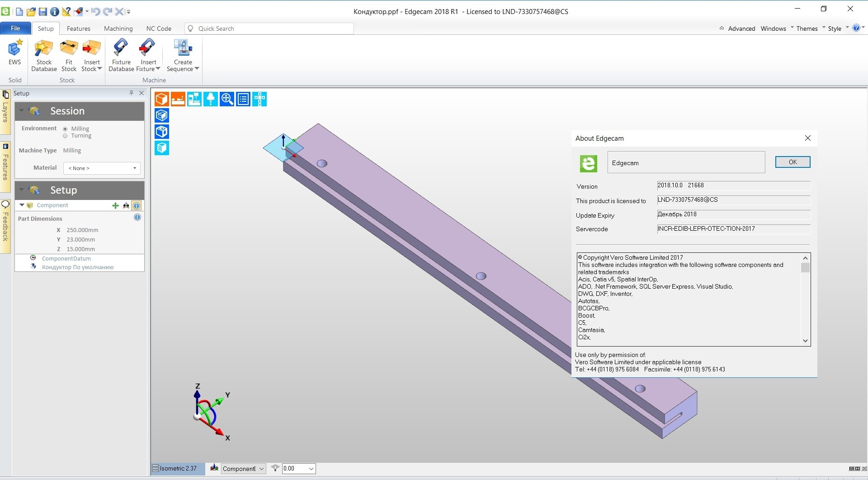Select the Turning environment radio button

pos(65,136)
